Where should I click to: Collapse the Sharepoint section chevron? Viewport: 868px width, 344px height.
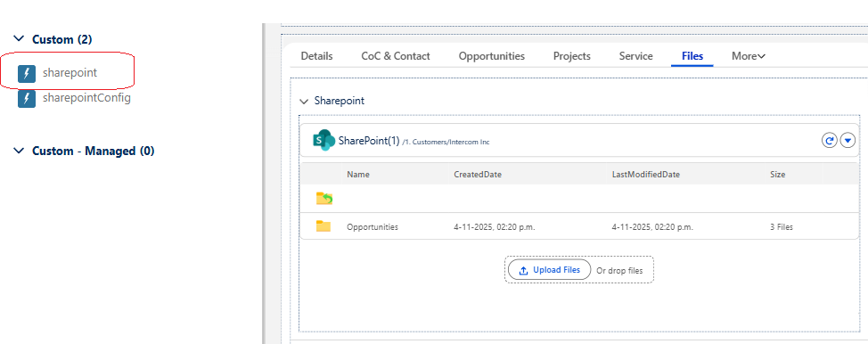click(x=303, y=102)
